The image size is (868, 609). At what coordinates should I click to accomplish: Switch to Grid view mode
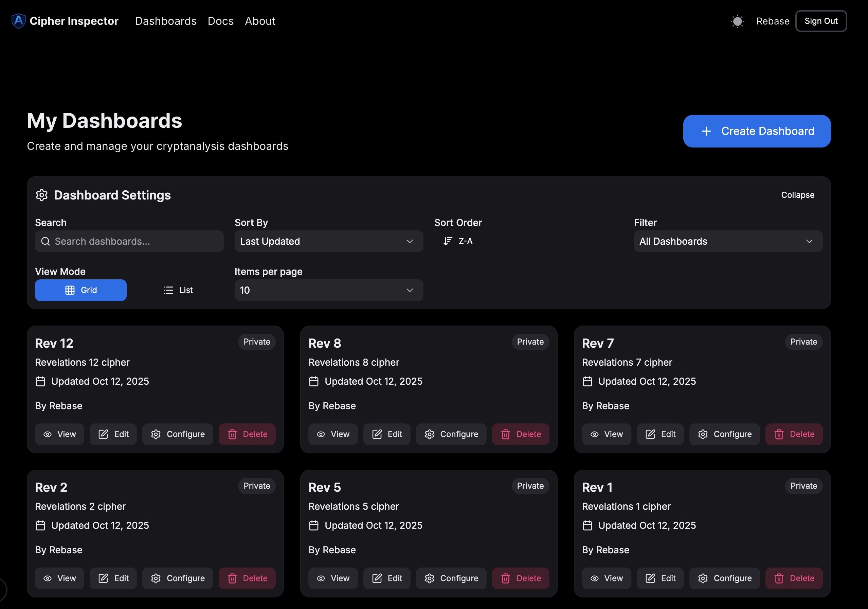click(81, 290)
